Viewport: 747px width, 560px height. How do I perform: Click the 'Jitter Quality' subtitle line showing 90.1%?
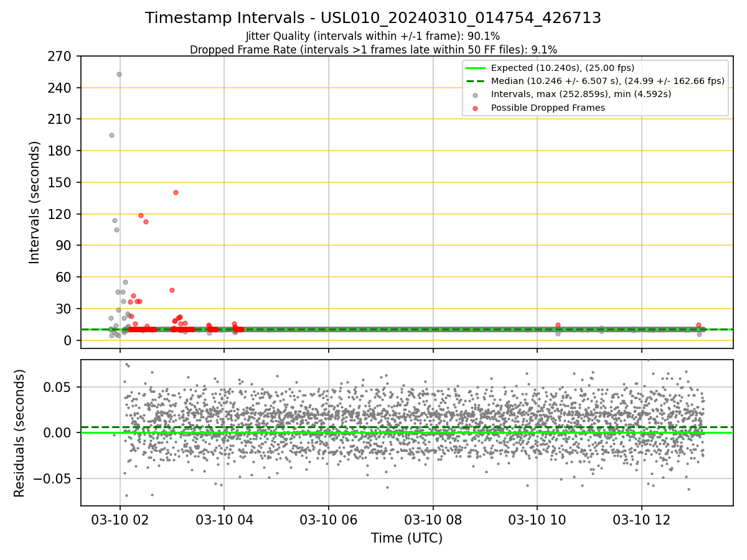pos(373,37)
